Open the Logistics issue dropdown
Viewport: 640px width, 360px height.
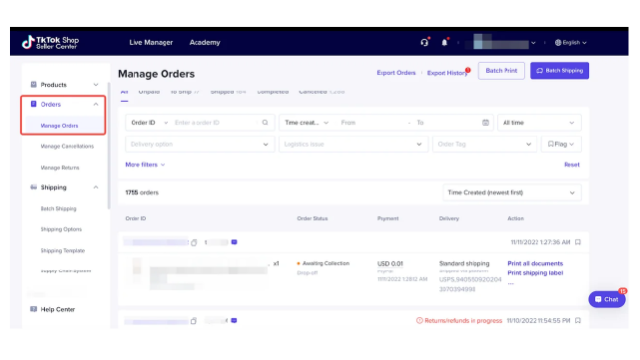(x=353, y=144)
